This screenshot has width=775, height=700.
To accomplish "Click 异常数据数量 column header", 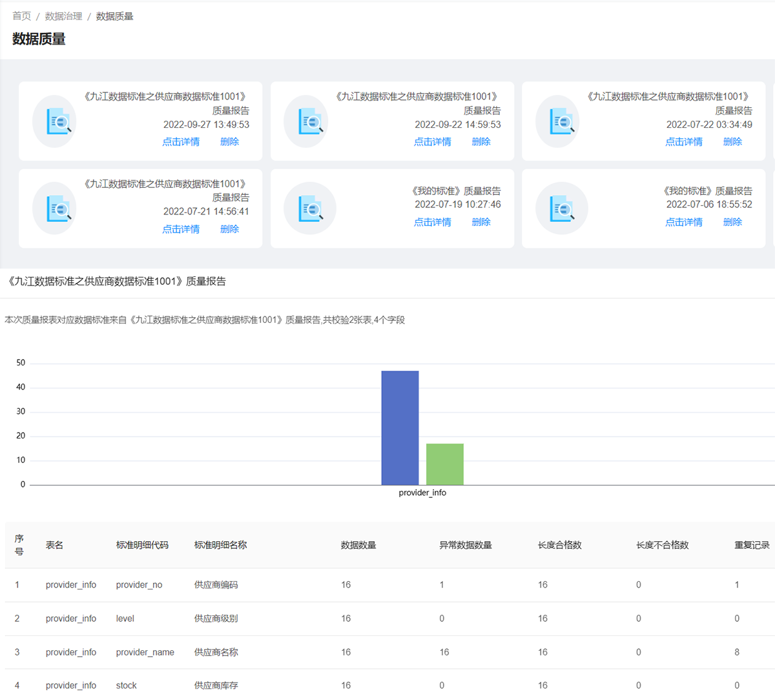I will click(466, 545).
